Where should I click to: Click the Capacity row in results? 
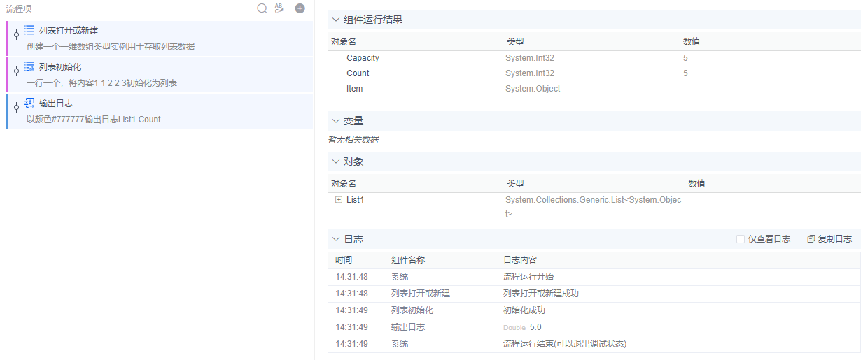point(594,58)
